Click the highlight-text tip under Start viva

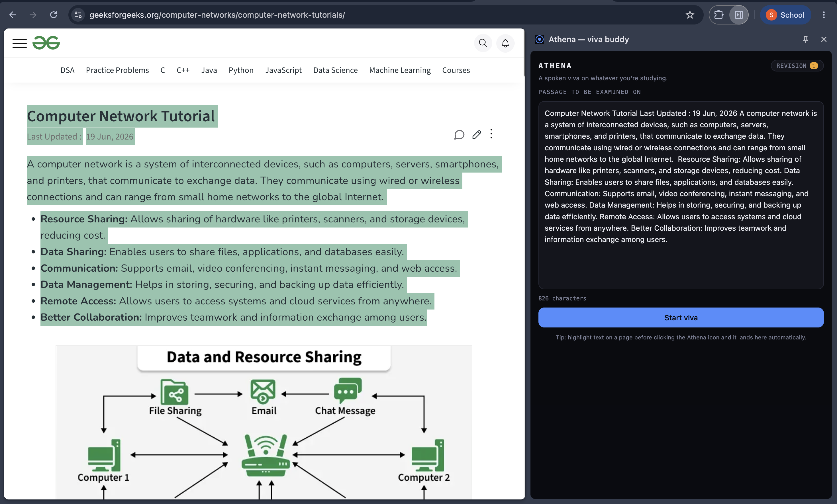pos(681,337)
